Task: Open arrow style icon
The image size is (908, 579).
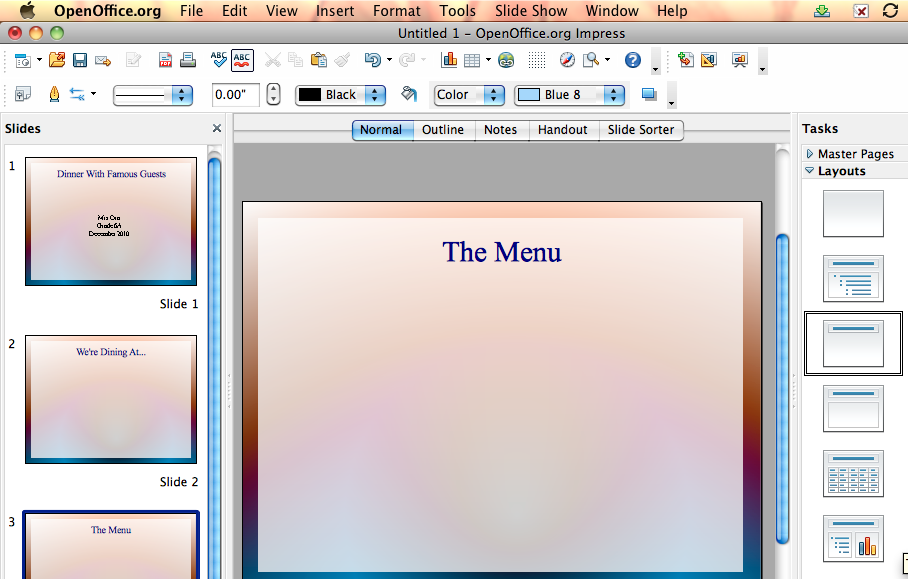Action: pyautogui.click(x=77, y=94)
